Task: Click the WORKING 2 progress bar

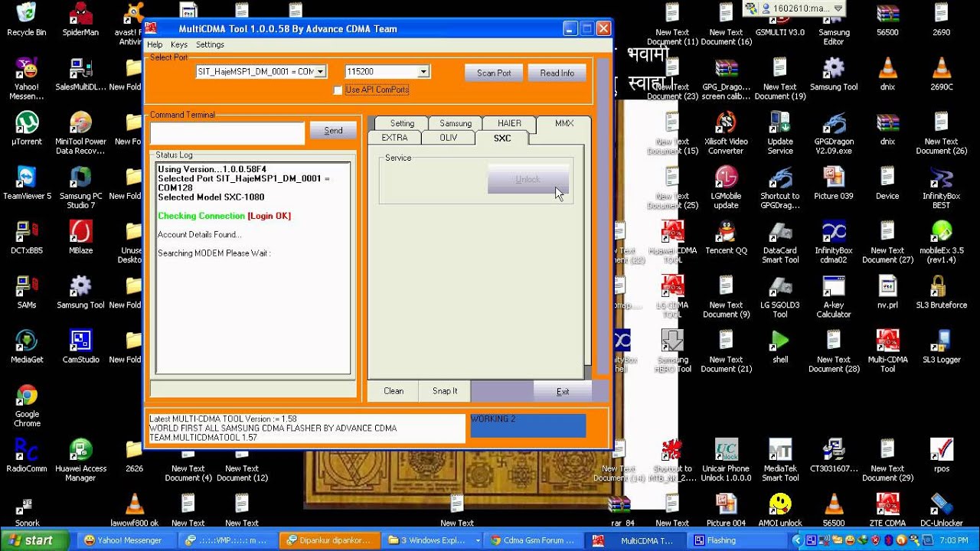Action: click(528, 425)
